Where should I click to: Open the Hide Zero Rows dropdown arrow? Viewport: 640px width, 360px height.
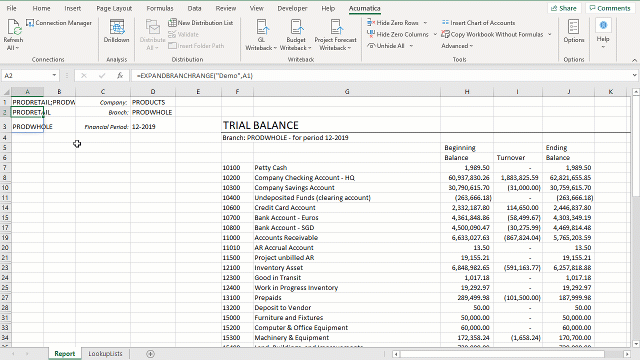[425, 23]
